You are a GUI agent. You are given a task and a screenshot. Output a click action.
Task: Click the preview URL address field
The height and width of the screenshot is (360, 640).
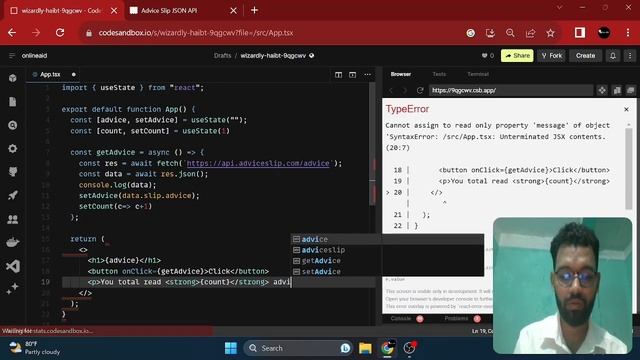pos(510,90)
